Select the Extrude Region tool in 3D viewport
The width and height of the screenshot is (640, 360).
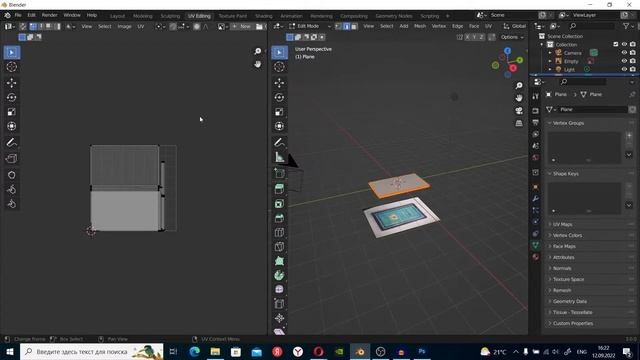click(x=279, y=189)
